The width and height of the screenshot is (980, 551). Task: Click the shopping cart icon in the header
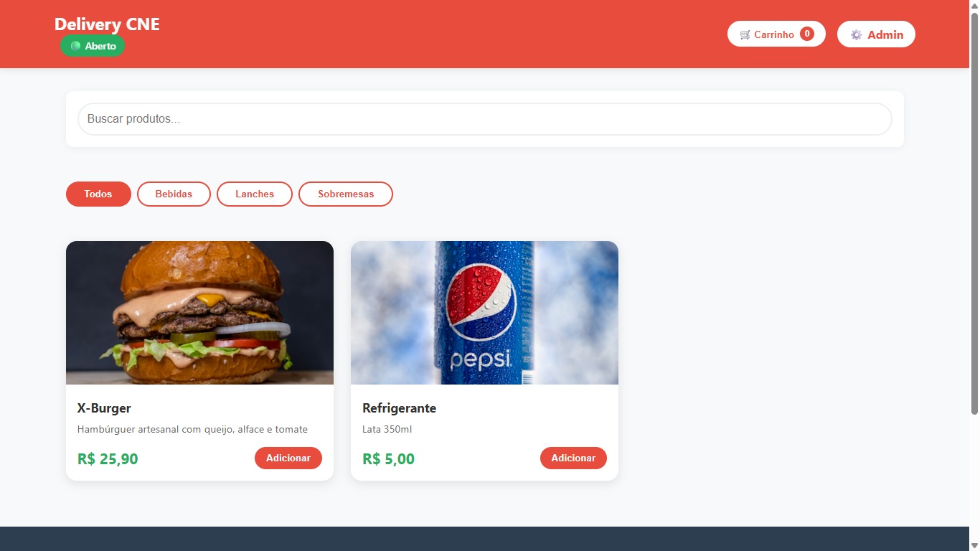coord(745,34)
